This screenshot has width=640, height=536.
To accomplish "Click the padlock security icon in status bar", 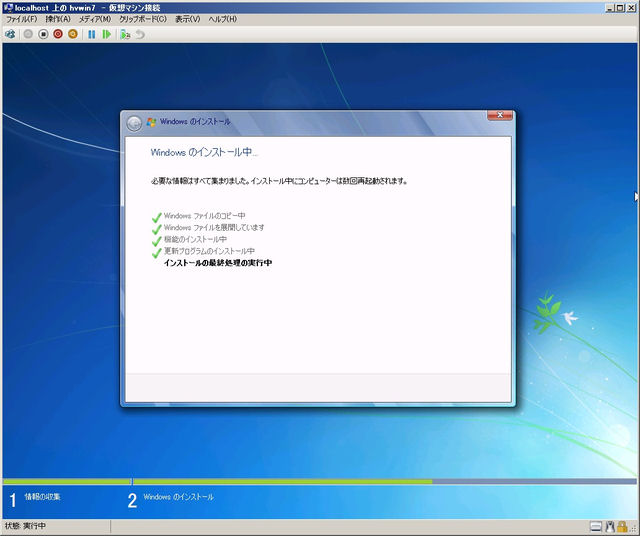I will point(622,527).
